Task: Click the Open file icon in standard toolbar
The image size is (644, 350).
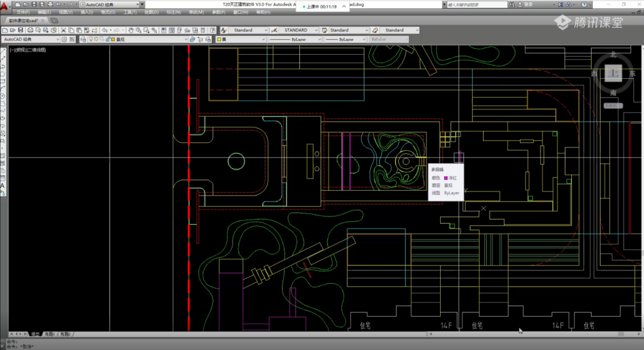Action: [x=13, y=30]
